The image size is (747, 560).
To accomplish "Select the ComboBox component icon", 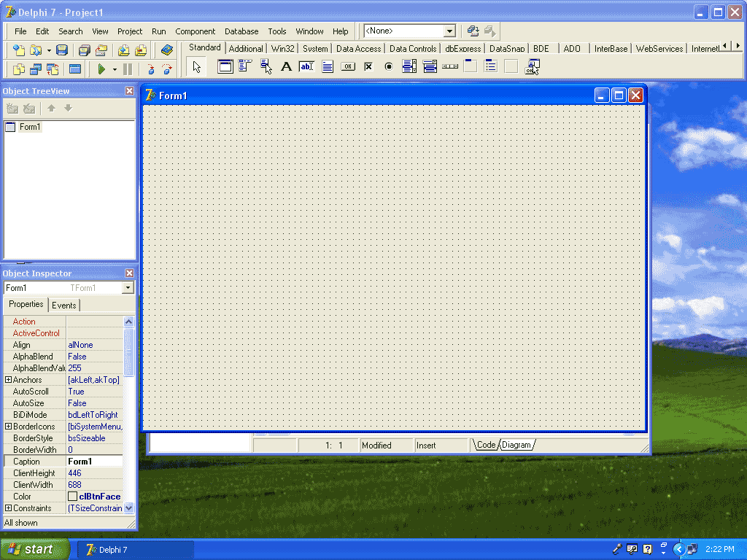I will pyautogui.click(x=430, y=66).
